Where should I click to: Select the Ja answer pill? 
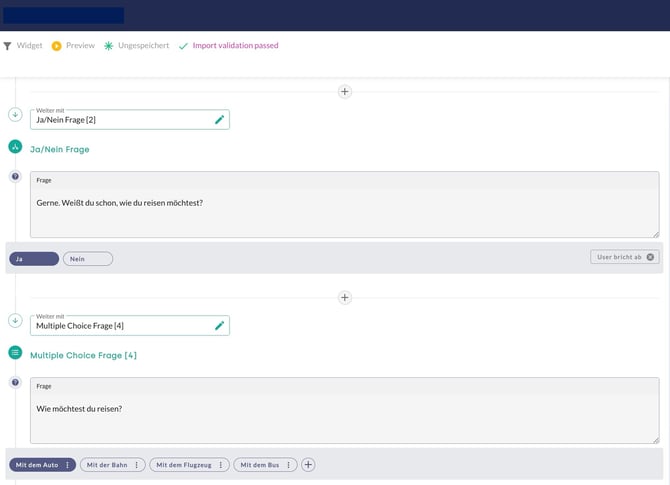(34, 258)
